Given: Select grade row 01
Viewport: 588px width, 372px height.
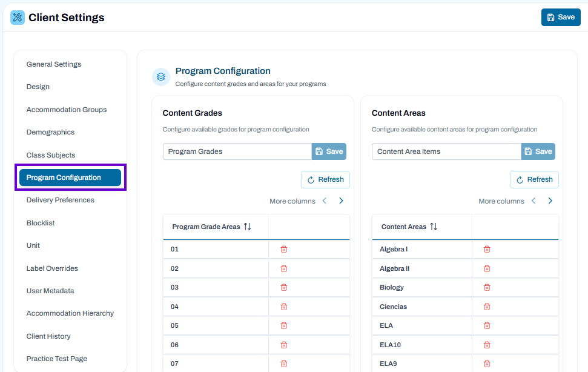Looking at the screenshot, I should [x=256, y=249].
